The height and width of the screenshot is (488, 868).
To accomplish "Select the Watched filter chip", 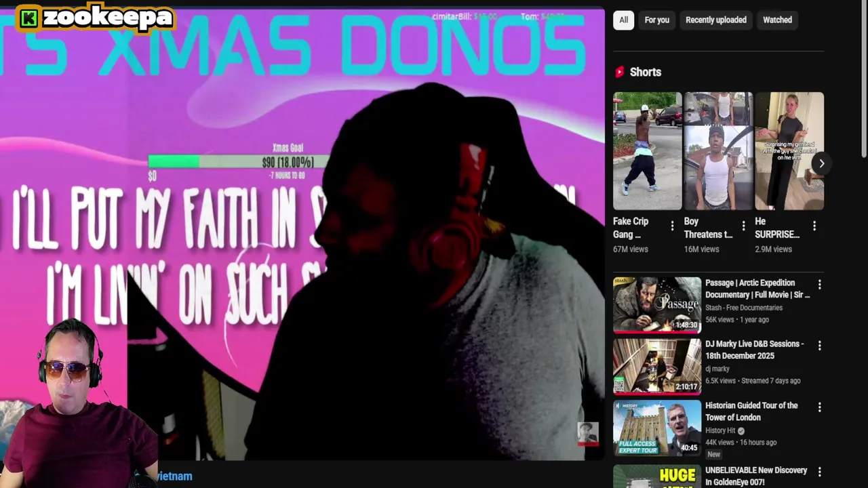I will (777, 20).
